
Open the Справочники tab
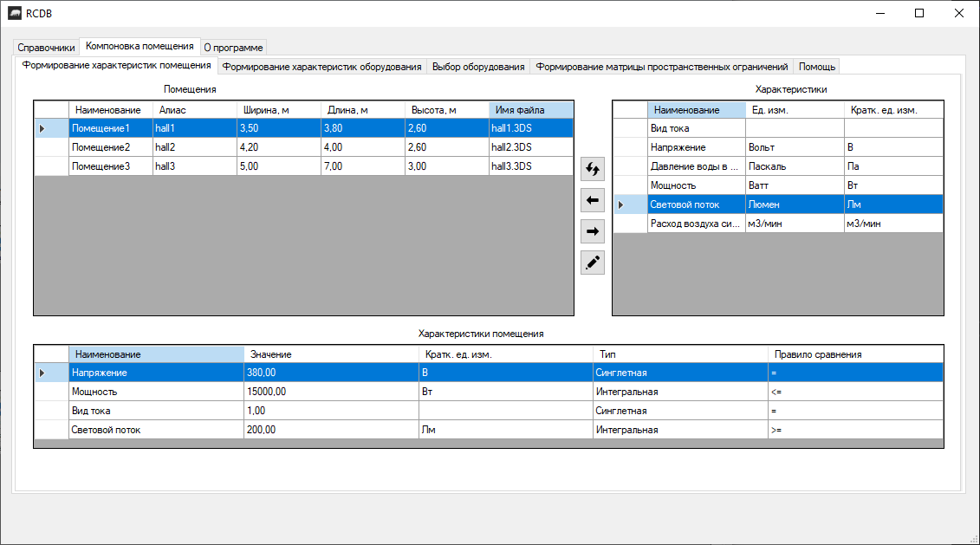tap(46, 48)
